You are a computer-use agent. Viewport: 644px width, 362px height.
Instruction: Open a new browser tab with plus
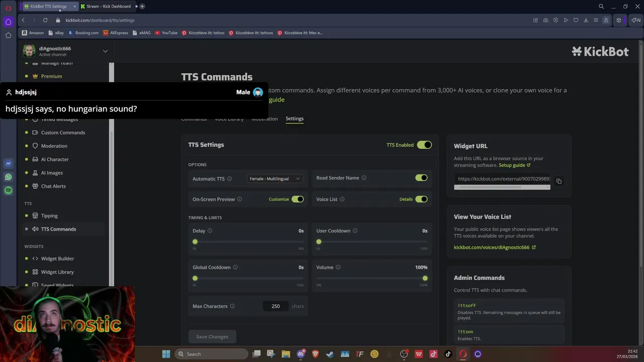click(142, 6)
